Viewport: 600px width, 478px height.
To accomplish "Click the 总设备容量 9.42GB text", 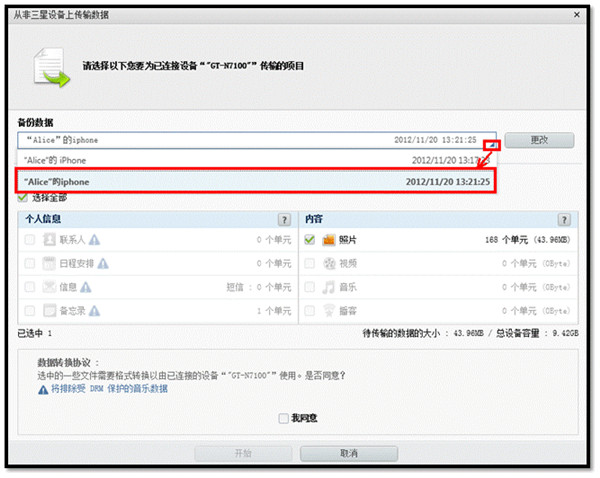I will pos(537,333).
